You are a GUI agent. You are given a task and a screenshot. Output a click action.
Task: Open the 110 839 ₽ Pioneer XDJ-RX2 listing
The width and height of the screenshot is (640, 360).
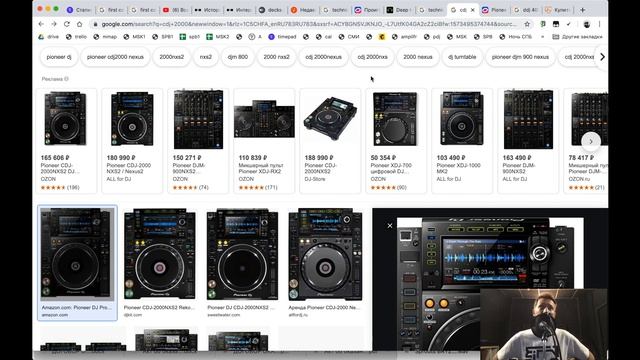[264, 140]
